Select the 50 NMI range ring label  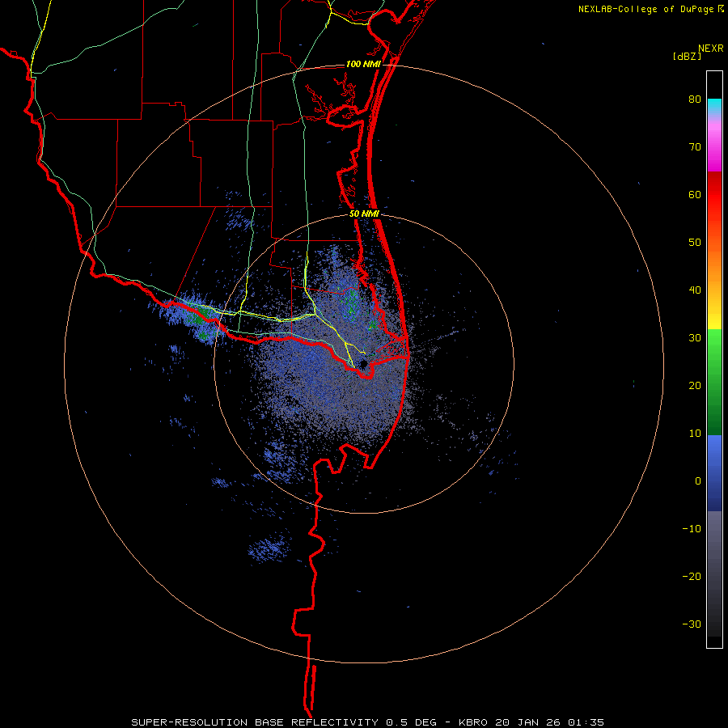coord(365,214)
